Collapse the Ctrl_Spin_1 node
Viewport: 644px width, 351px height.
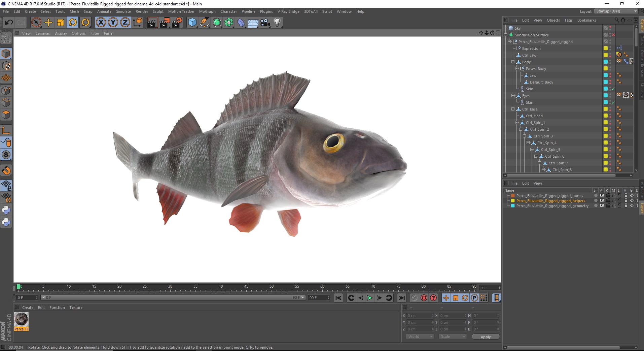(x=517, y=123)
